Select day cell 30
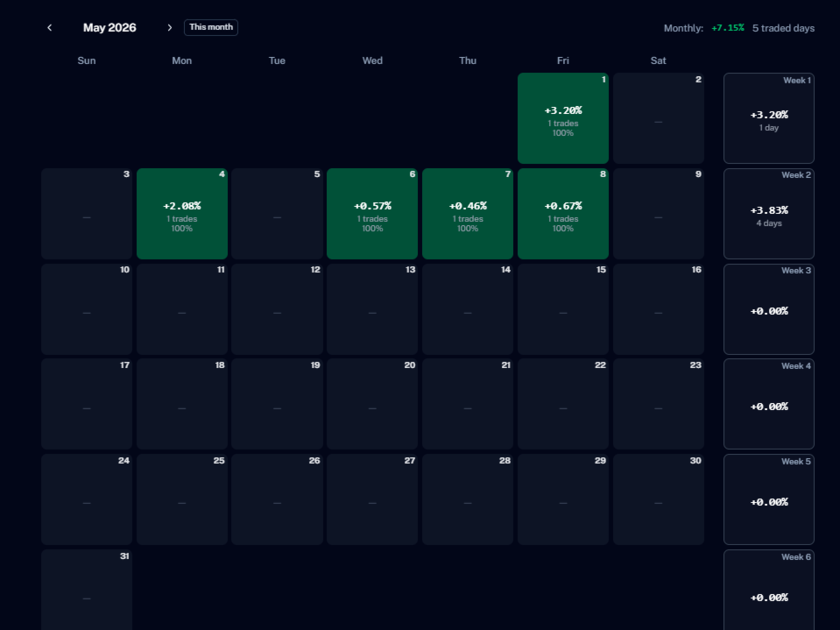The width and height of the screenshot is (840, 630). [659, 499]
